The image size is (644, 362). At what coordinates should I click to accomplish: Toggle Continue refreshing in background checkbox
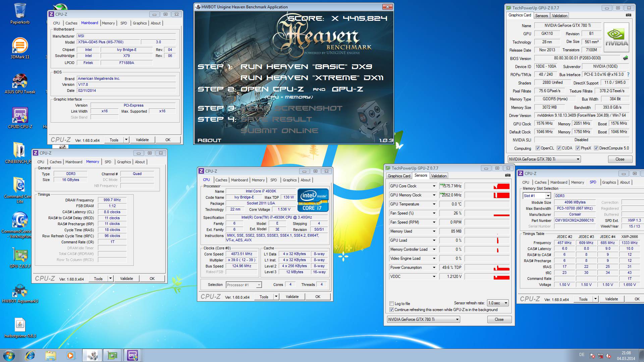click(391, 310)
